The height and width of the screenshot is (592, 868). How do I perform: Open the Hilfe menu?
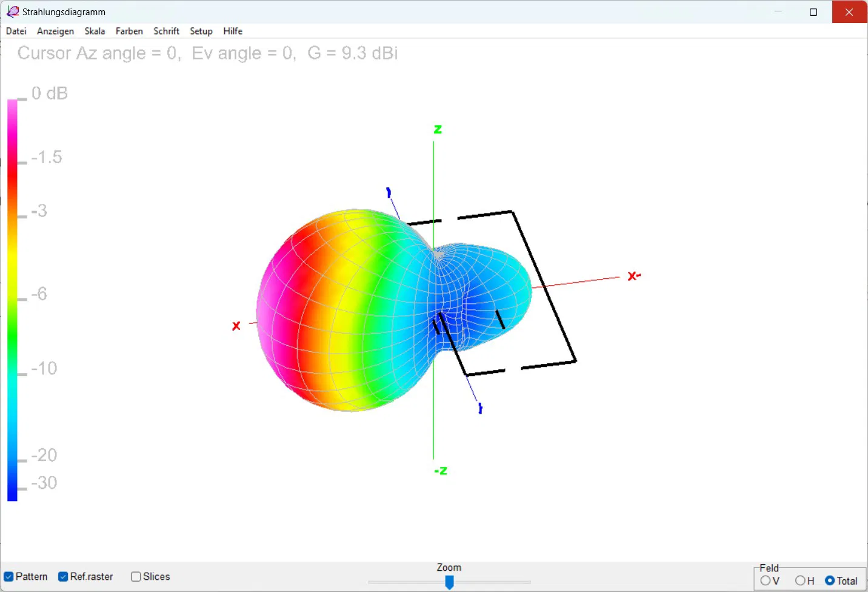233,31
